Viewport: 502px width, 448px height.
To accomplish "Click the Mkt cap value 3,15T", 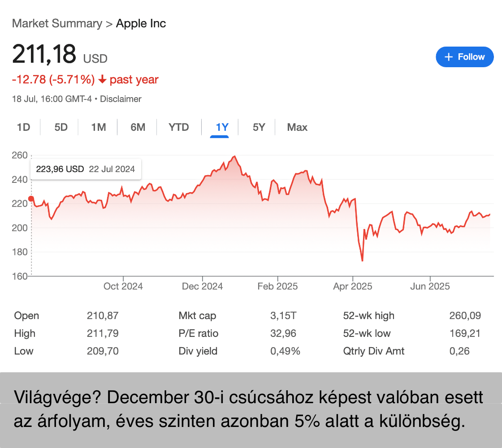I will (x=283, y=315).
